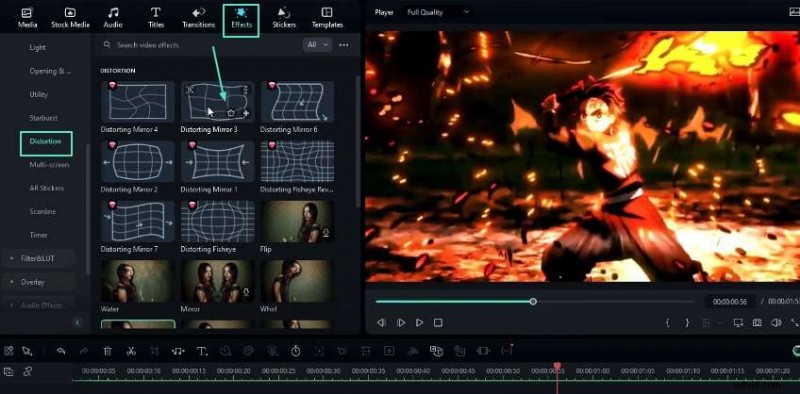Step back one frame in player
Image resolution: width=800 pixels, height=394 pixels.
click(381, 323)
